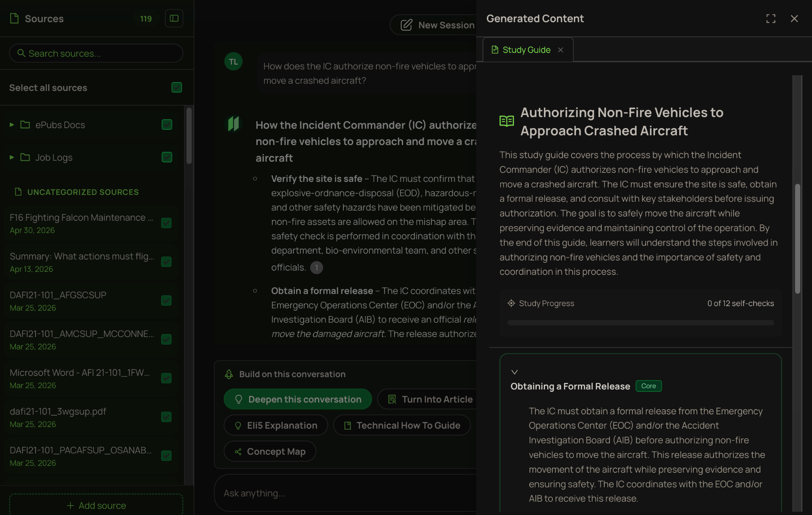Screen dimensions: 812x515
Task: Click the Core tag badge
Action: pyautogui.click(x=648, y=386)
